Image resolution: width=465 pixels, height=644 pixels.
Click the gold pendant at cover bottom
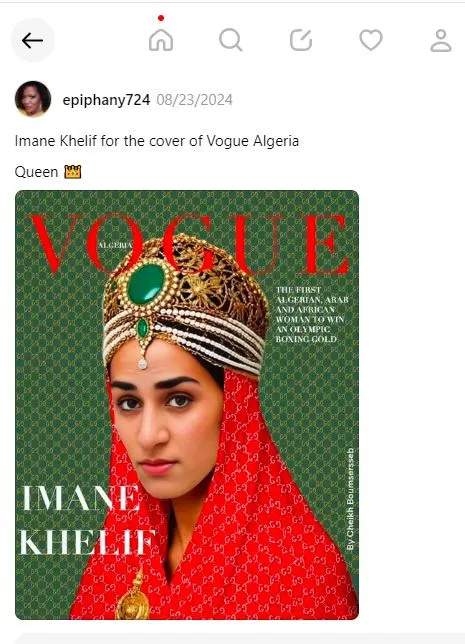(133, 594)
